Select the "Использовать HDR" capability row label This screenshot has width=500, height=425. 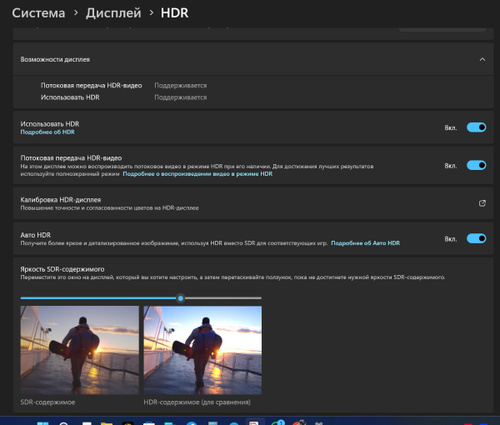(70, 98)
